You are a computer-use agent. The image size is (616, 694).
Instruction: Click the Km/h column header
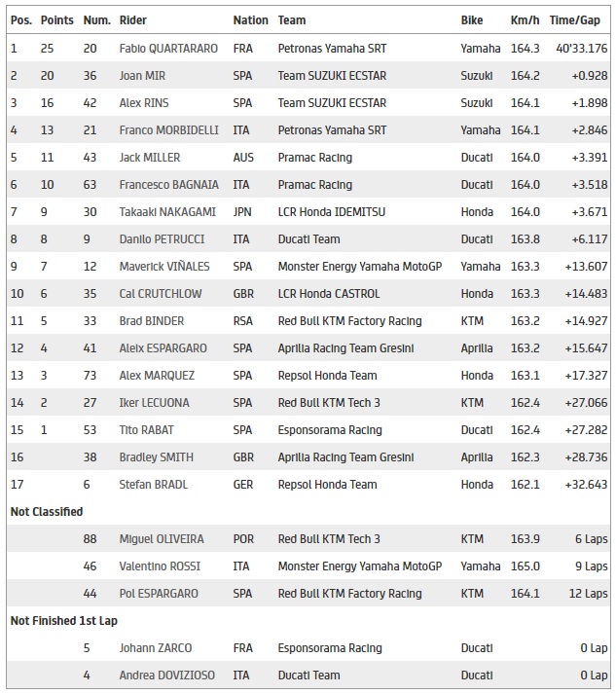point(525,19)
